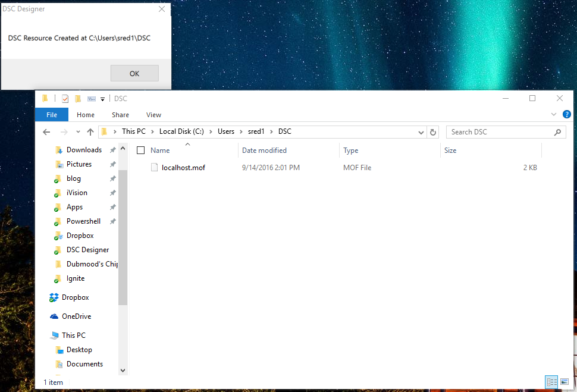Click OK in the DSC Designer dialog
The height and width of the screenshot is (392, 577).
click(134, 73)
